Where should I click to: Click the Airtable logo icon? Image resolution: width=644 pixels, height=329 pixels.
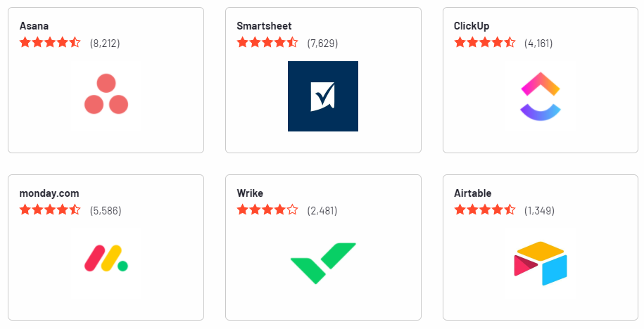coord(540,263)
